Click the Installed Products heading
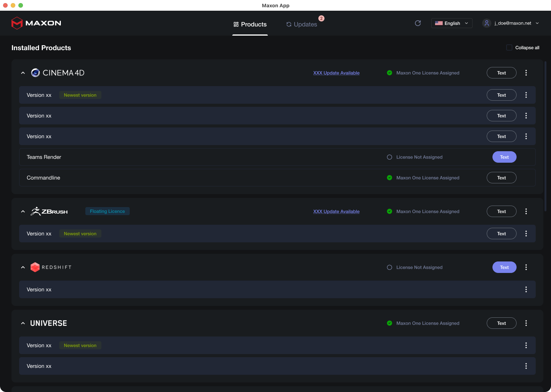 [x=41, y=48]
